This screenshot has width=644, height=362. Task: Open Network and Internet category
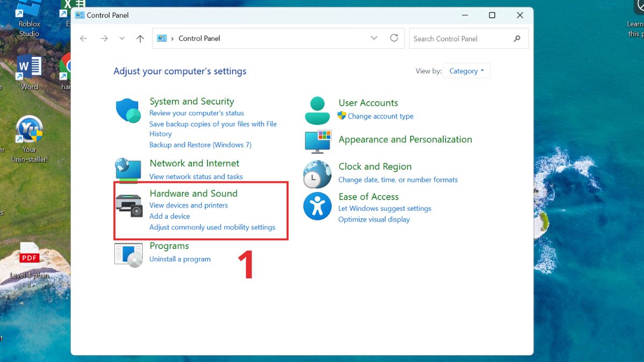point(194,163)
